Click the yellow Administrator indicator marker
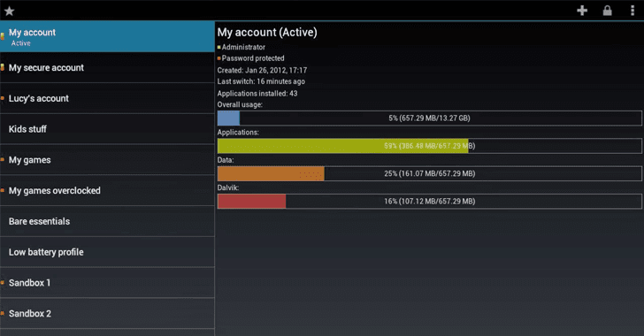The height and width of the screenshot is (336, 644). click(218, 47)
